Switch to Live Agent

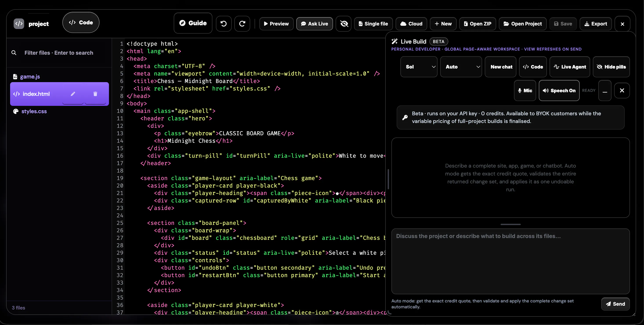coord(570,67)
